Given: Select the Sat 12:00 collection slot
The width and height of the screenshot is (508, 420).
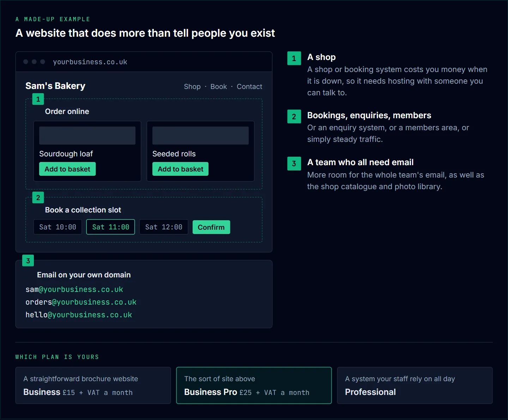Looking at the screenshot, I should 164,227.
